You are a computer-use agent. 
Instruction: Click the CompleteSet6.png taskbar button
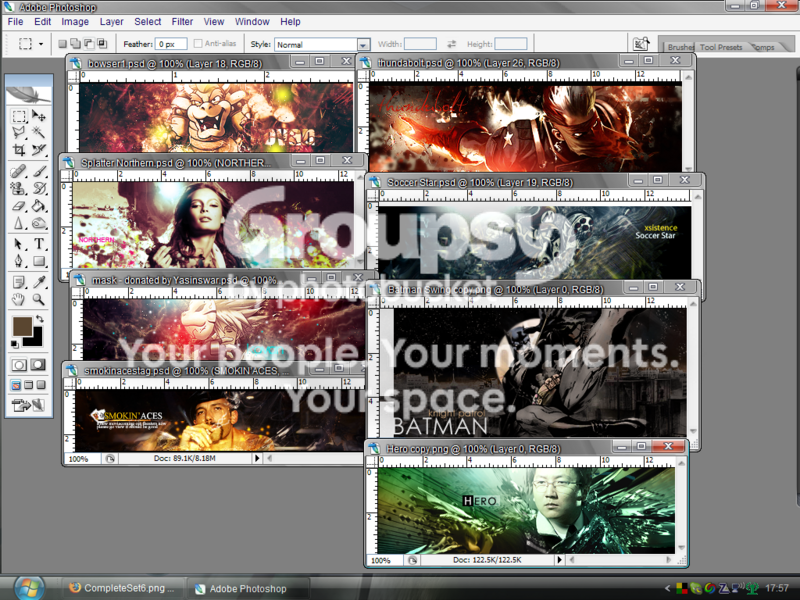click(122, 588)
